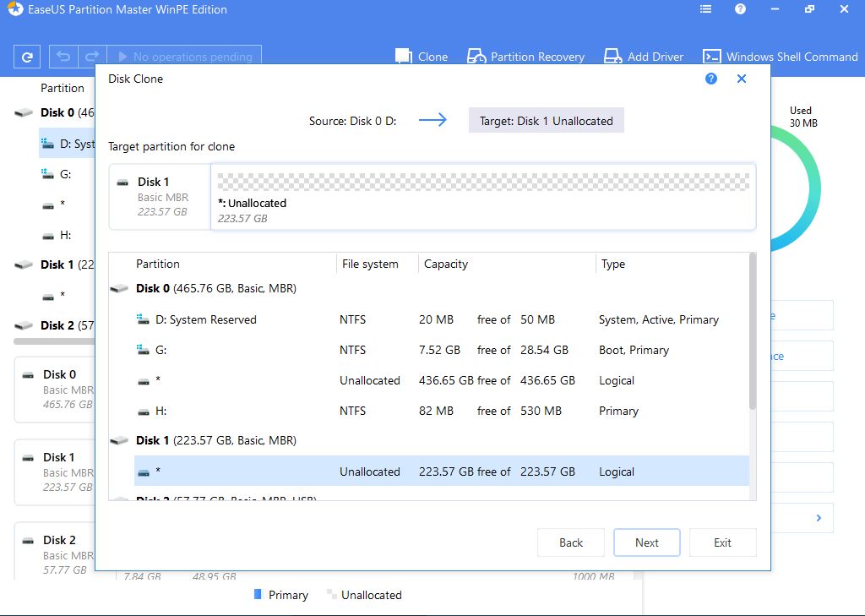
Task: Select the H: partition row
Action: tap(441, 411)
